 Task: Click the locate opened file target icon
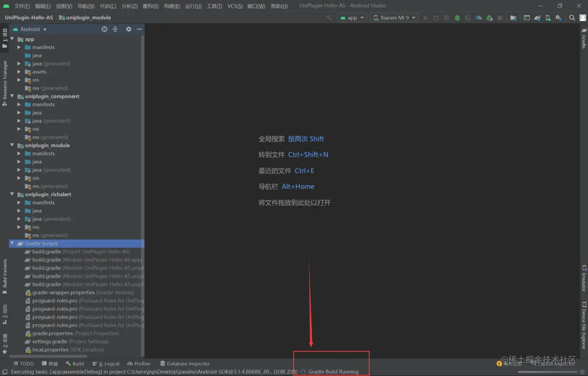pyautogui.click(x=104, y=29)
